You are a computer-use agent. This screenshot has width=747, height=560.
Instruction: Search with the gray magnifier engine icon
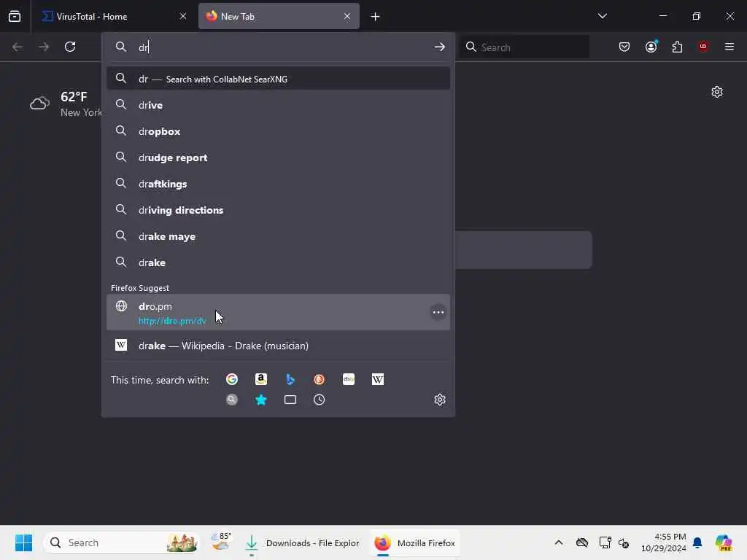tap(232, 400)
